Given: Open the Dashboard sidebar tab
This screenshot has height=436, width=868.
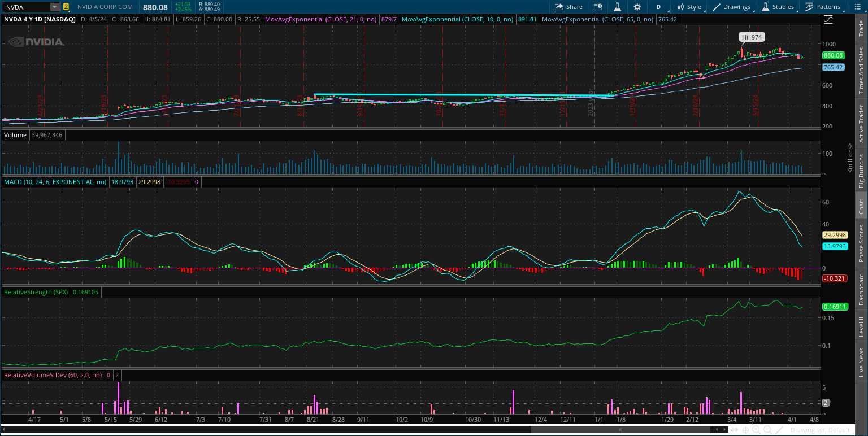Looking at the screenshot, I should pos(861,289).
